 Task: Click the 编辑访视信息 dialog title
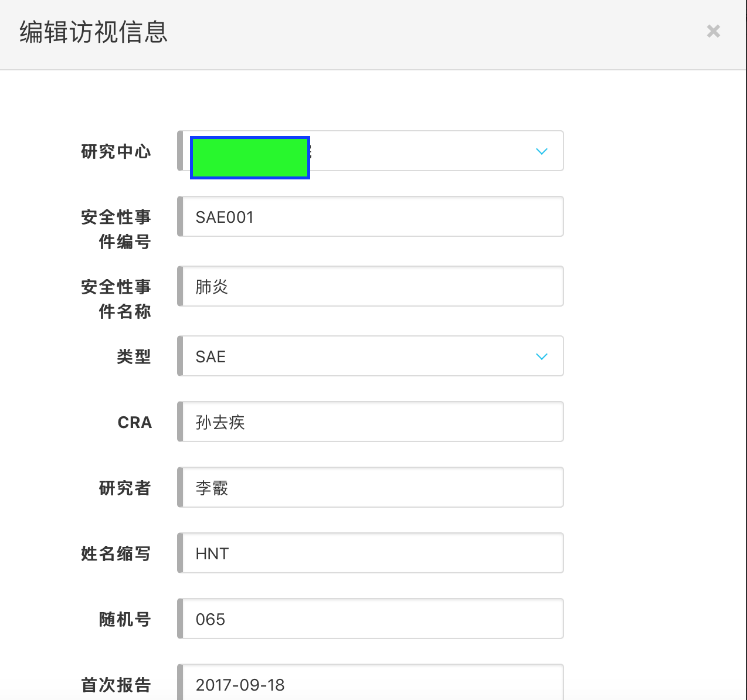pyautogui.click(x=94, y=32)
